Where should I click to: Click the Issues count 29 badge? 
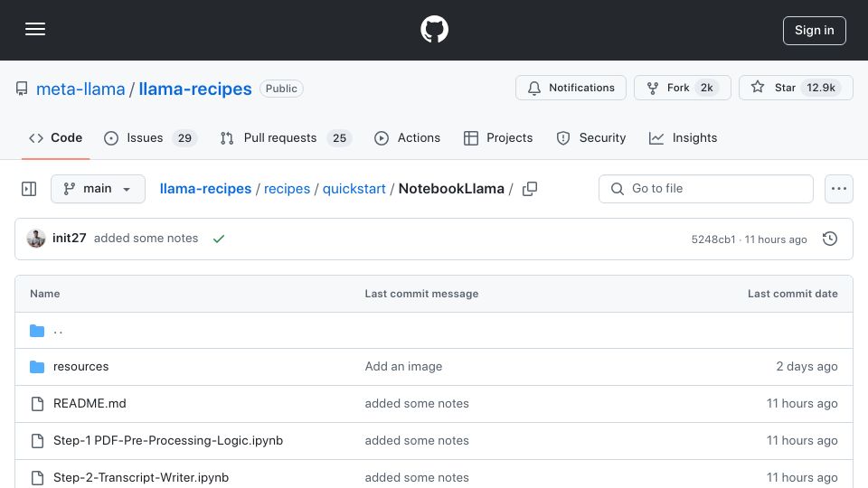pos(184,138)
